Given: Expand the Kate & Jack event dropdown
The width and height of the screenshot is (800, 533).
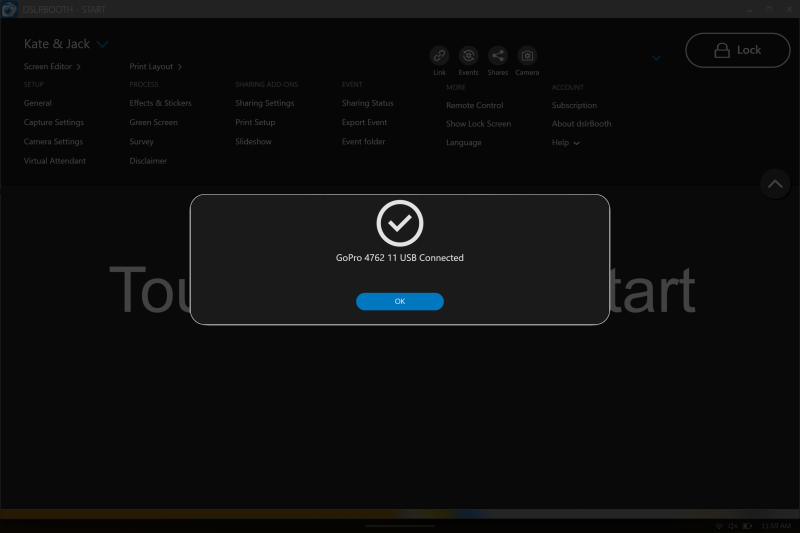Looking at the screenshot, I should [103, 44].
